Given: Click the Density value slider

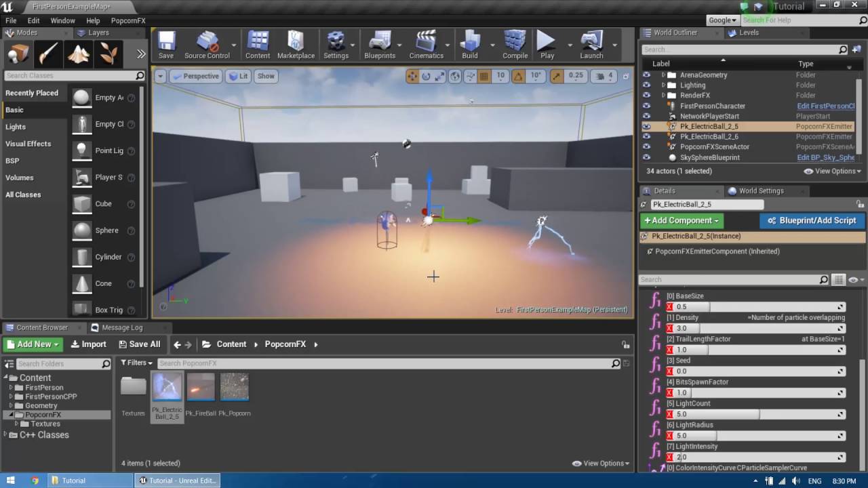Looking at the screenshot, I should 761,328.
